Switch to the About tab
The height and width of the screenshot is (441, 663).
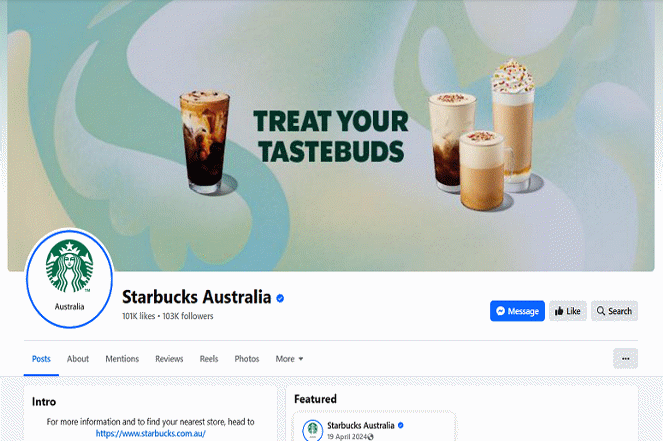[x=78, y=359]
